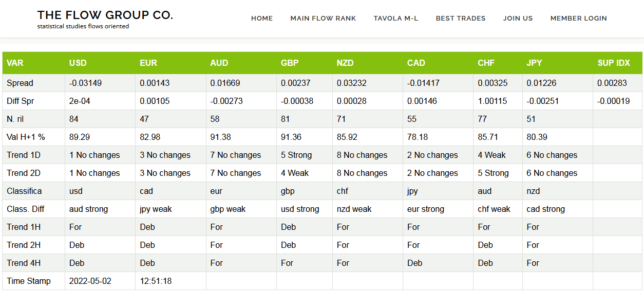Image resolution: width=644 pixels, height=306 pixels.
Task: Click the 2022-05-02 time stamp cell
Action: click(x=90, y=281)
